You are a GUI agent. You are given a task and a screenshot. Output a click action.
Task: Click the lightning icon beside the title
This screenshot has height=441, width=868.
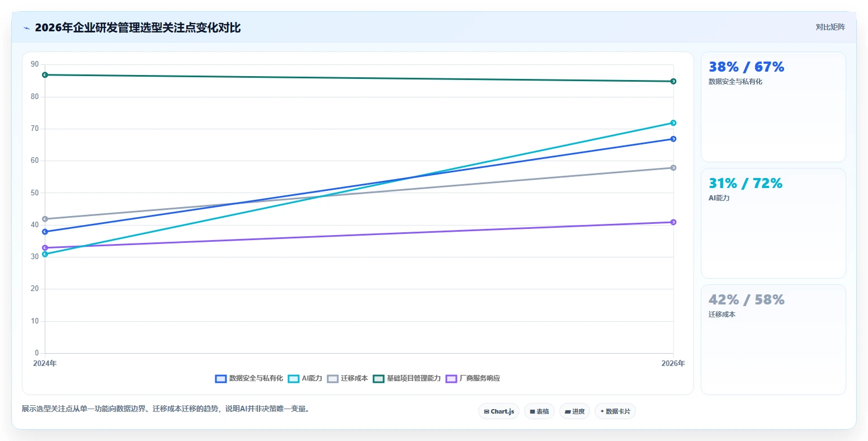26,28
